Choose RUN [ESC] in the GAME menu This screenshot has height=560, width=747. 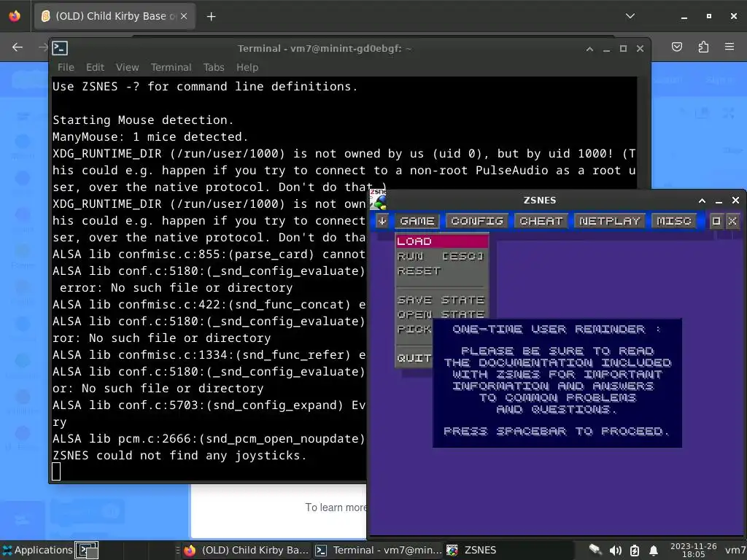[x=441, y=256]
